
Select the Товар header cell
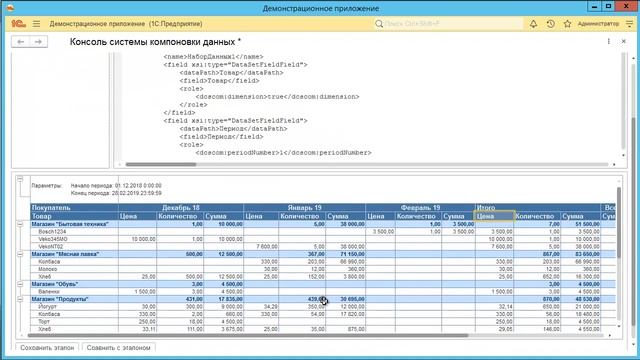click(74, 216)
